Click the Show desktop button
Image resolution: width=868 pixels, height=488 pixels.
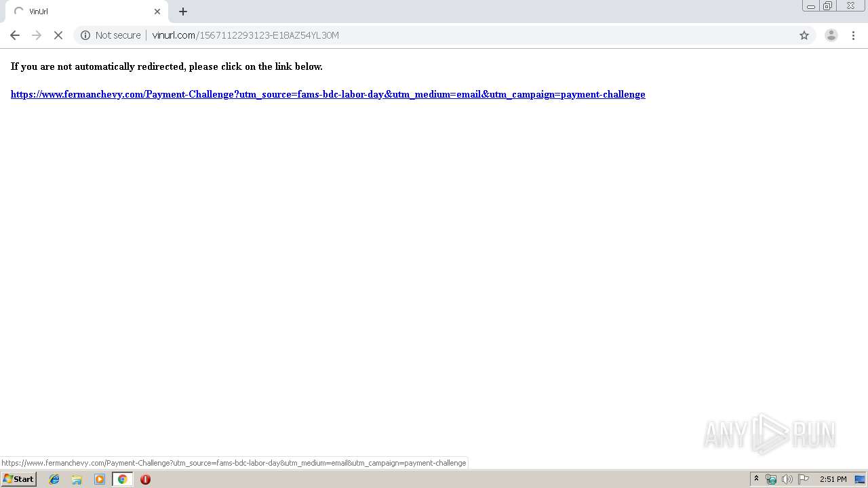click(x=860, y=479)
